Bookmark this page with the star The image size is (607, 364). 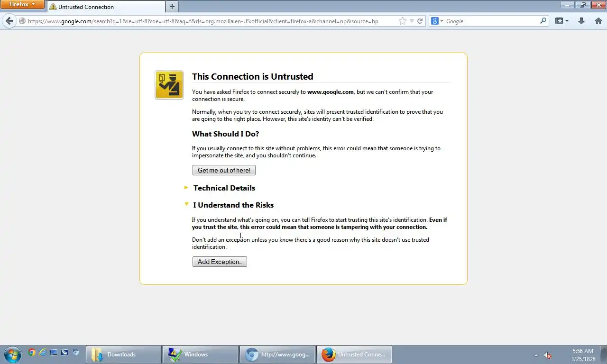click(x=403, y=21)
